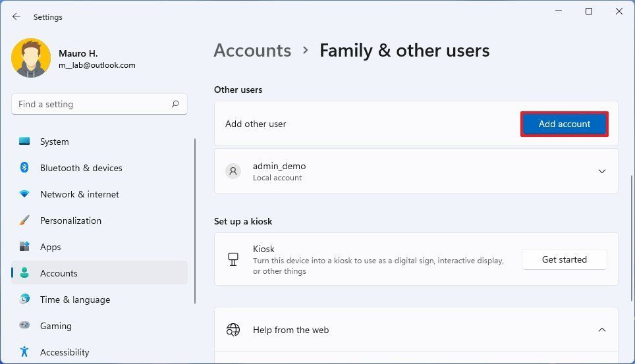Click the Personalization paintbrush icon
This screenshot has height=364, width=635.
[24, 221]
